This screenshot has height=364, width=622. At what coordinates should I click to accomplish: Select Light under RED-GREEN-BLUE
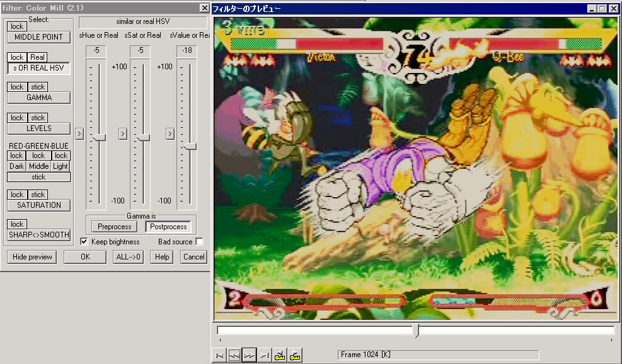61,166
